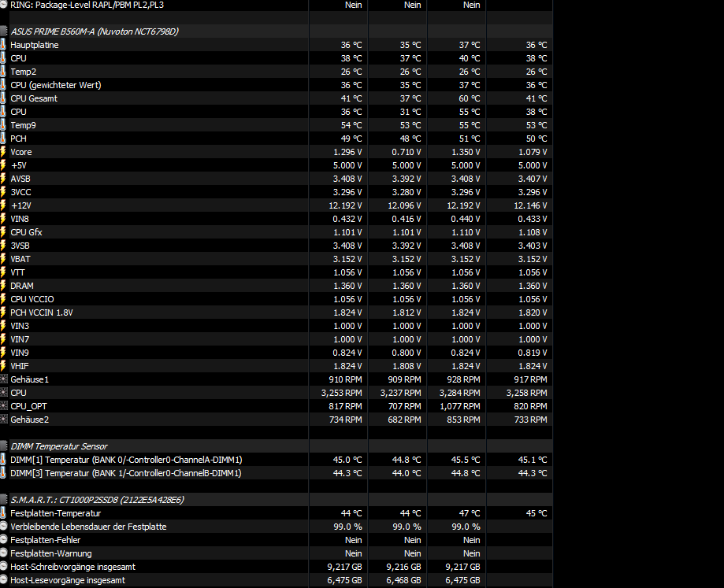Click the drive icon beside S.M.A.R.T. header

click(4, 500)
